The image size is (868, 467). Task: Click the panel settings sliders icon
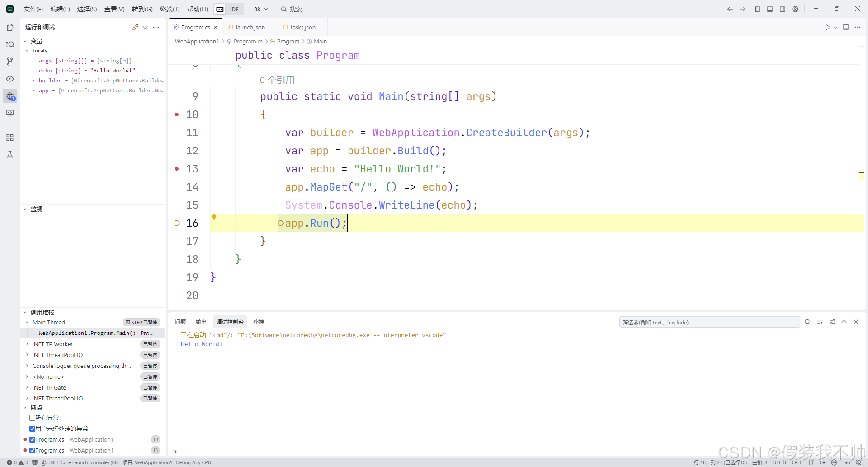832,322
